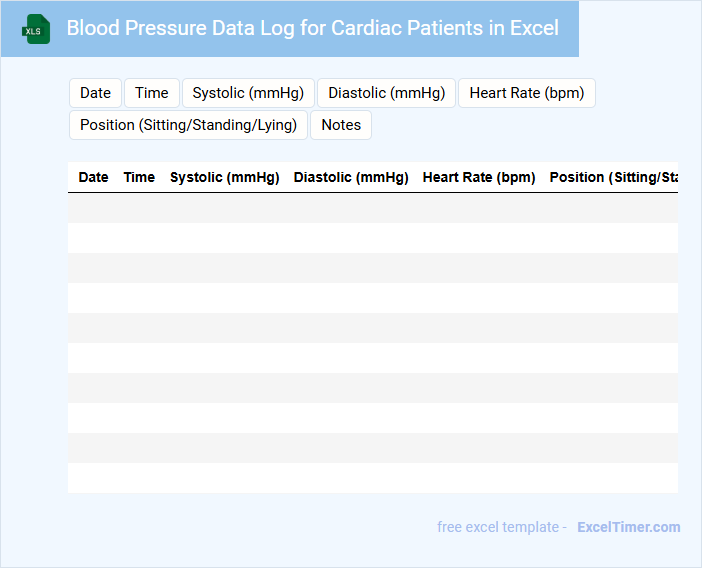Click the Time column header
The image size is (702, 568).
139,177
